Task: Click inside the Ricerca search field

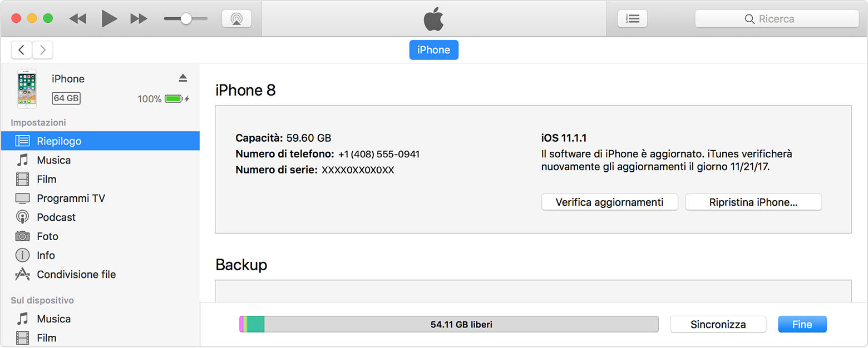Action: point(777,18)
